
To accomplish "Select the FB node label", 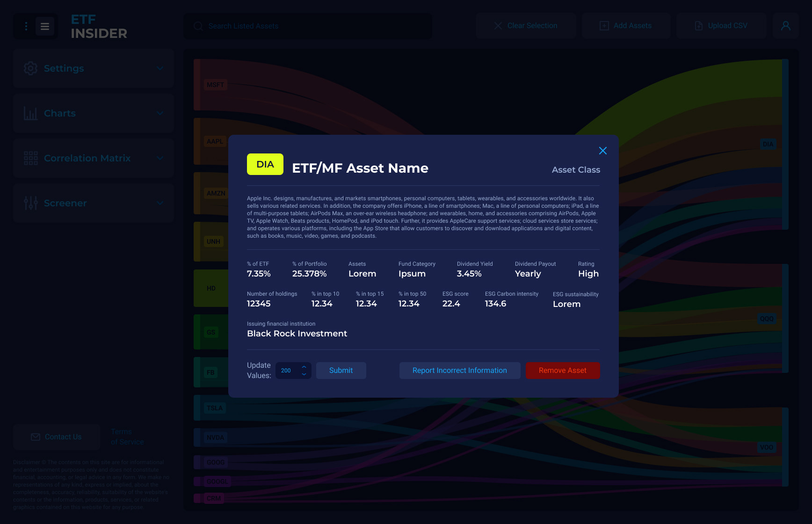I will point(210,372).
